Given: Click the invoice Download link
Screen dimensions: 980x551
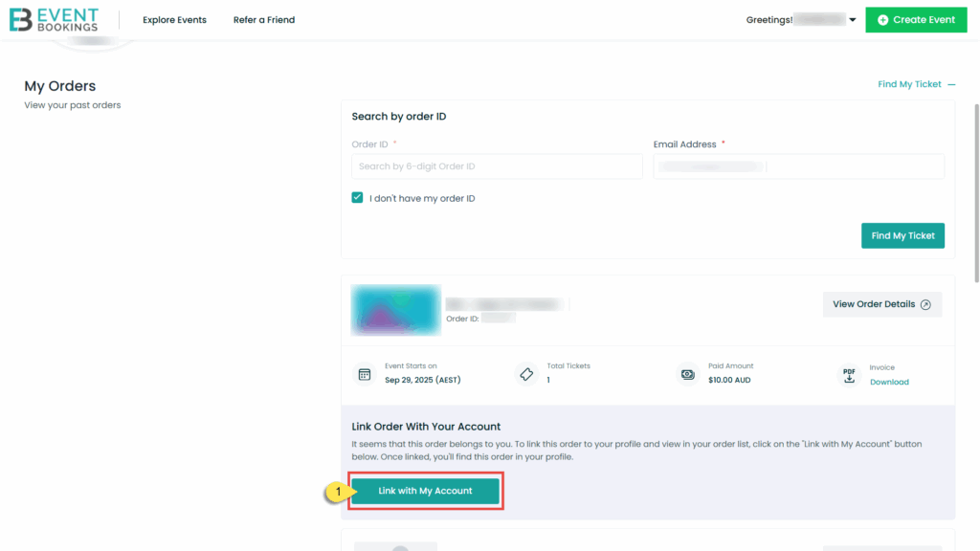Looking at the screenshot, I should tap(889, 382).
